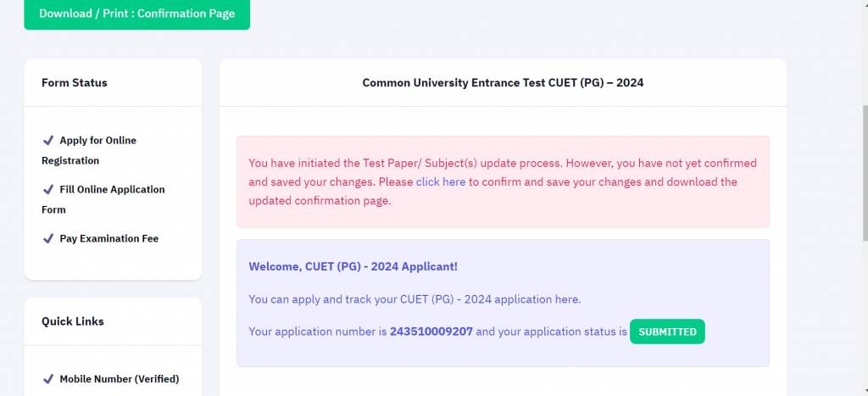The height and width of the screenshot is (396, 868).
Task: Open the Apply for Online Registration step
Action: click(97, 140)
